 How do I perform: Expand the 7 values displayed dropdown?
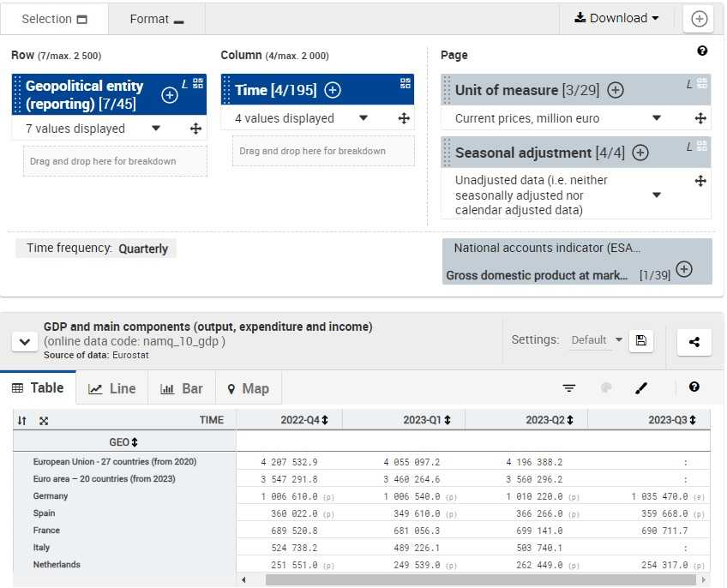(155, 129)
